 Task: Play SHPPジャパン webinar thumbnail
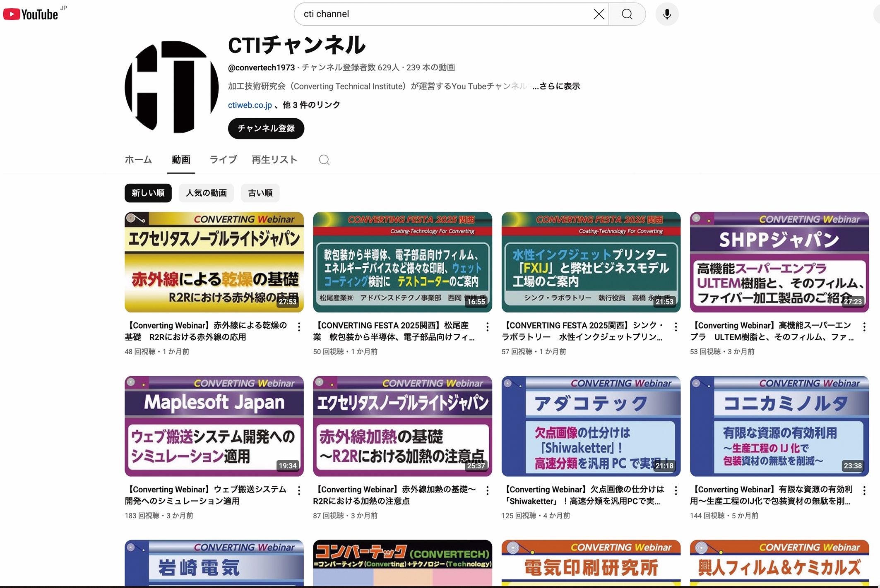(x=779, y=262)
